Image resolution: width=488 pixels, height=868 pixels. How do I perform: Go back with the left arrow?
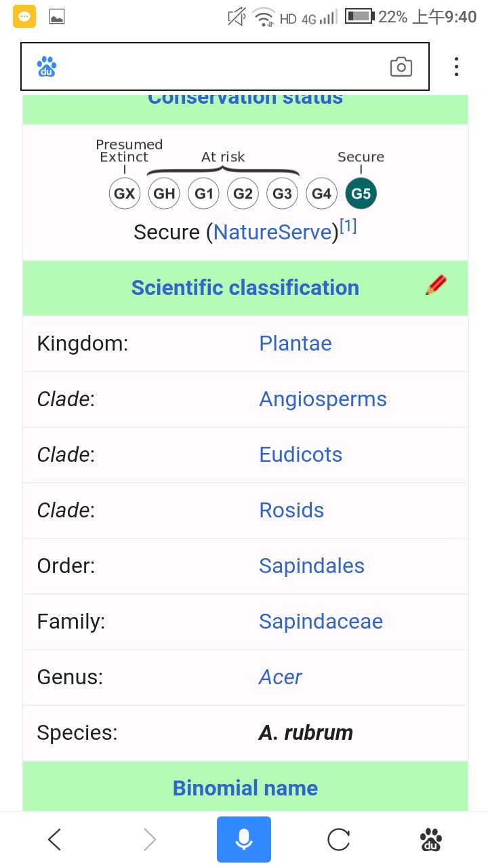coord(55,840)
